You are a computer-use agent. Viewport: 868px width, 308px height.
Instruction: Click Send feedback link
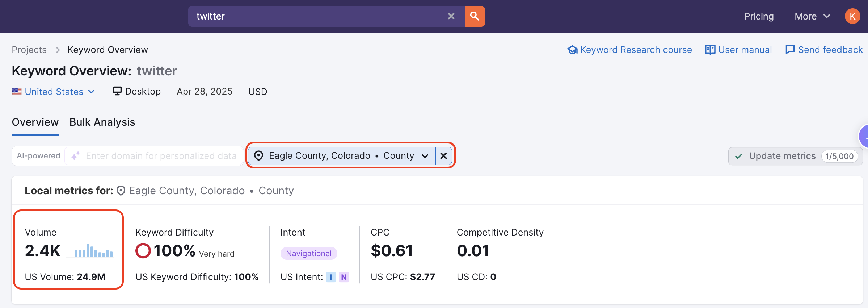pyautogui.click(x=824, y=50)
